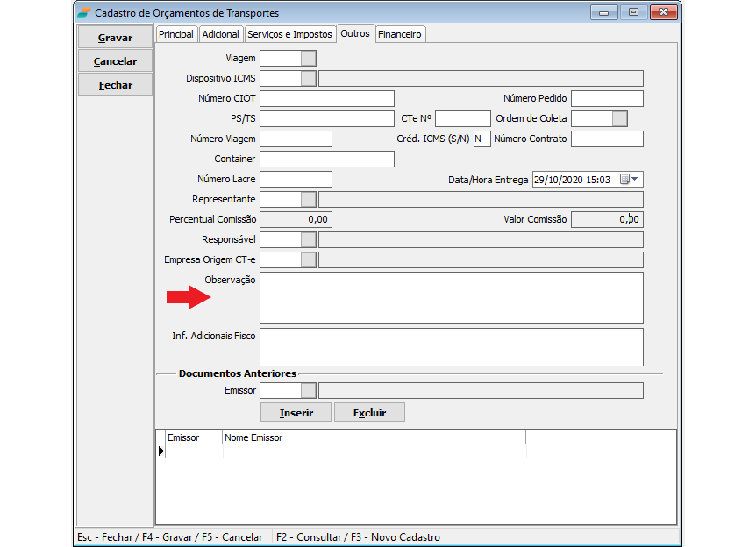This screenshot has height=547, width=756.
Task: Open the Empresa Origem CT-e lookup button
Action: (x=308, y=260)
